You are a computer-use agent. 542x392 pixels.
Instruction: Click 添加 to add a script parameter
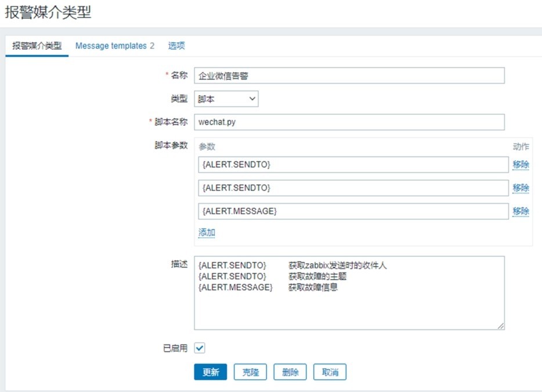tap(207, 233)
